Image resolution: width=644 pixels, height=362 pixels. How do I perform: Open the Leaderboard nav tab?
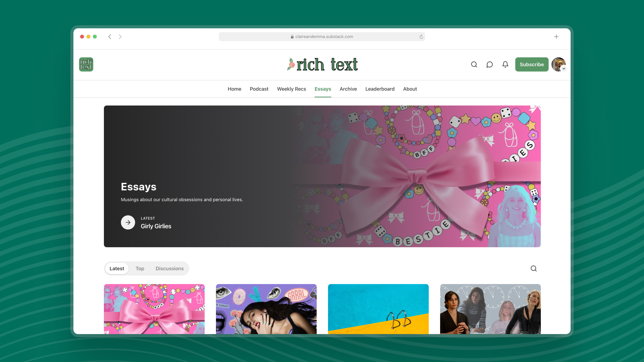coord(380,89)
